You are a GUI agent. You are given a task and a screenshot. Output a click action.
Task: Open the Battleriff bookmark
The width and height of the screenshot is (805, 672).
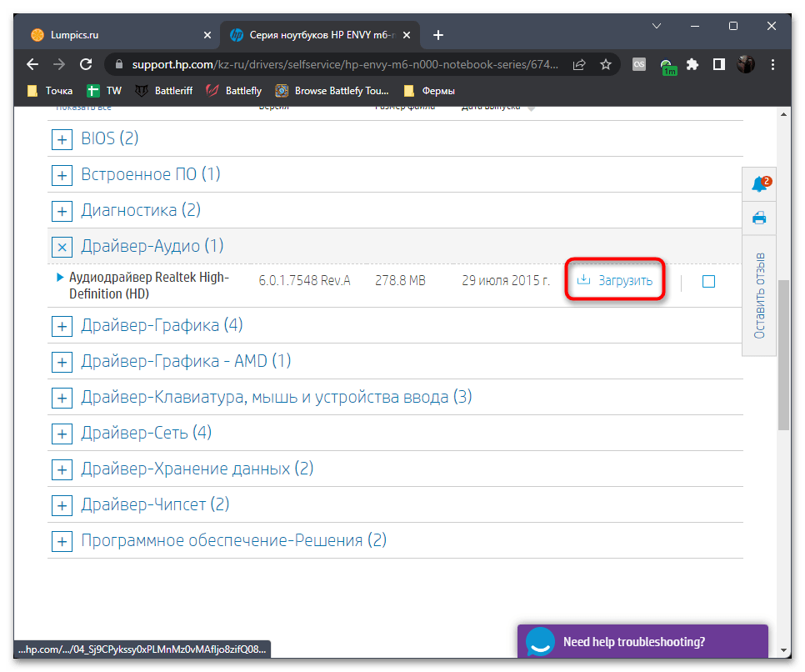164,91
